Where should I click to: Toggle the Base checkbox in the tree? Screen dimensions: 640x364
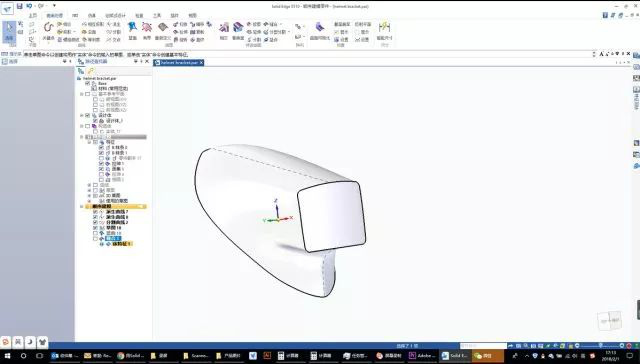87,83
